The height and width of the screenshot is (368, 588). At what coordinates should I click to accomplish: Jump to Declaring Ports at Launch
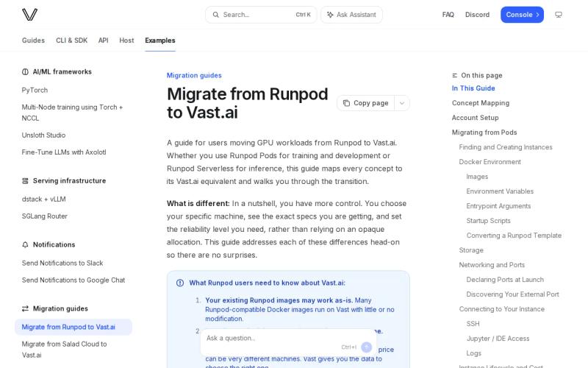tap(505, 280)
